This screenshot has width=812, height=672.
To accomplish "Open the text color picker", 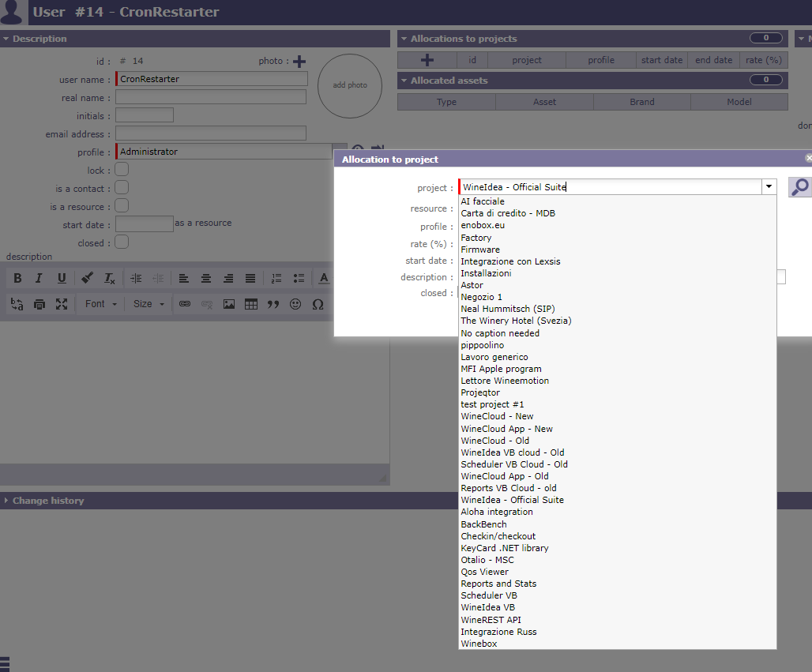I will 323,278.
